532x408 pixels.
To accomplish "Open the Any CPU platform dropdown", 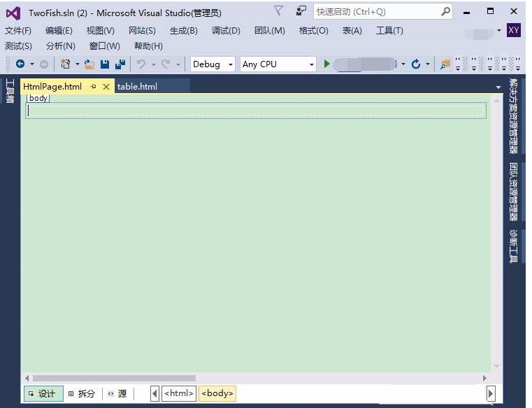I will click(278, 64).
